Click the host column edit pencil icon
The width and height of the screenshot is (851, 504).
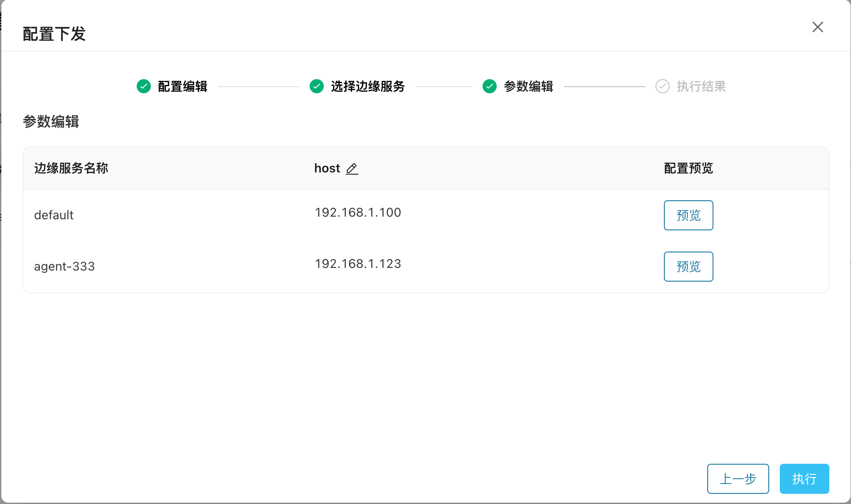tap(352, 168)
